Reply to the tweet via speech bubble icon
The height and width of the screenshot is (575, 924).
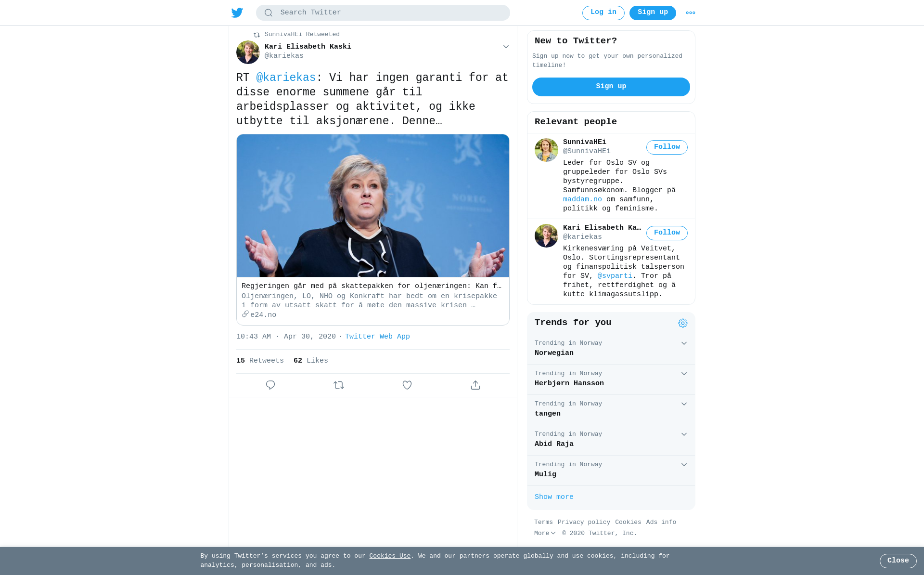pyautogui.click(x=270, y=385)
